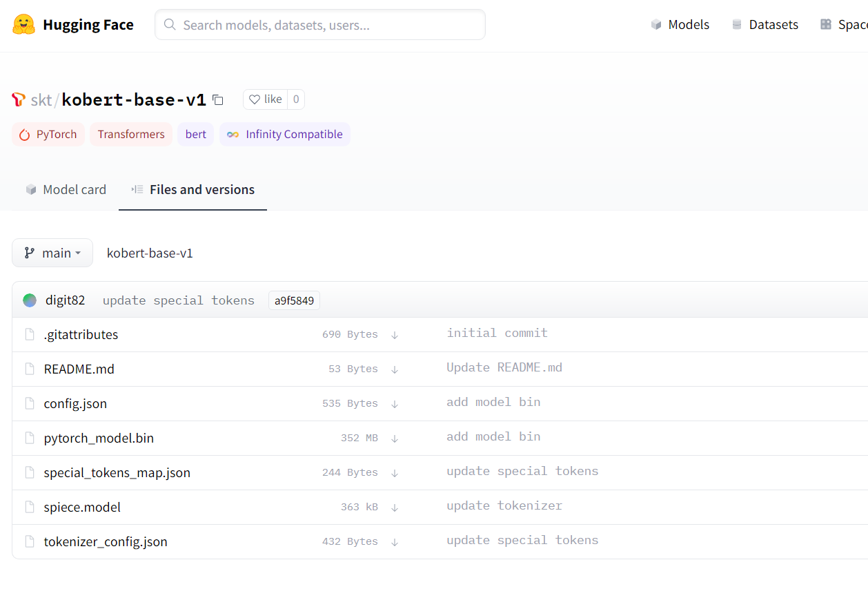Viewport: 868px width, 589px height.
Task: Click the file icon beside config.json
Action: [x=30, y=404]
